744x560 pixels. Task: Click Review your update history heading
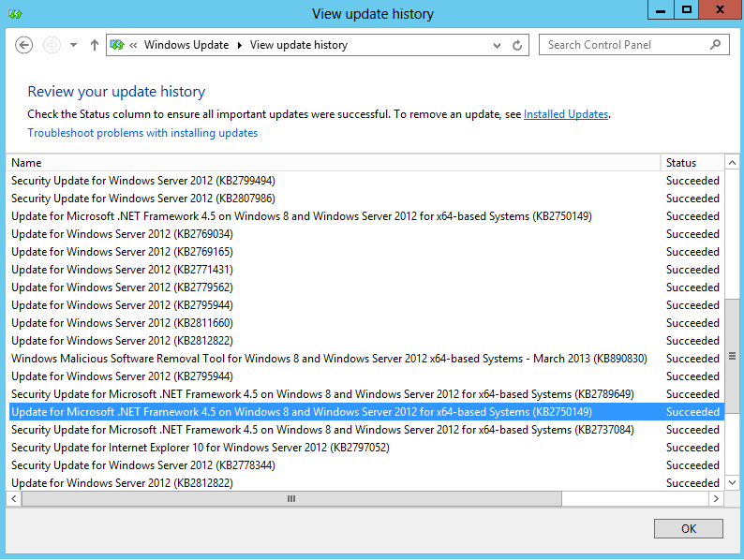click(116, 92)
